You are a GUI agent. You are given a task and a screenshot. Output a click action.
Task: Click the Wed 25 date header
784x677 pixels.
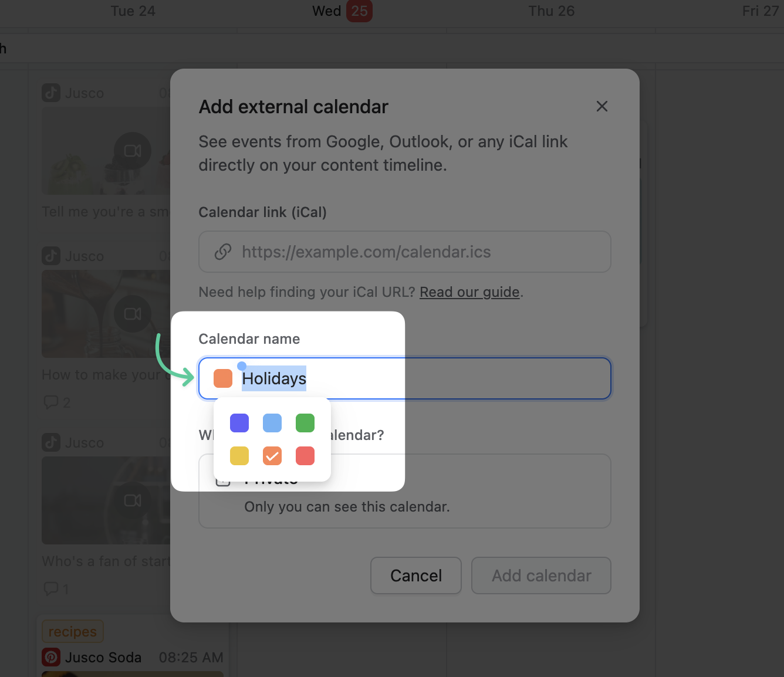tap(343, 11)
